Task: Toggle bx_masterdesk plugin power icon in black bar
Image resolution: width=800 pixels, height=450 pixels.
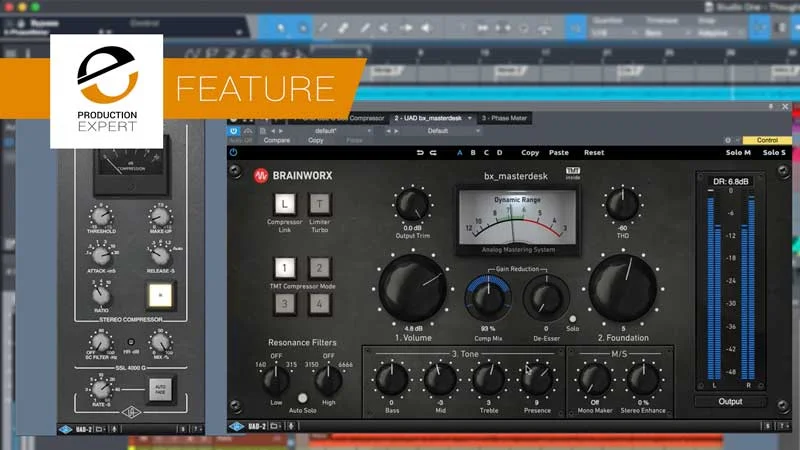Action: 233,152
